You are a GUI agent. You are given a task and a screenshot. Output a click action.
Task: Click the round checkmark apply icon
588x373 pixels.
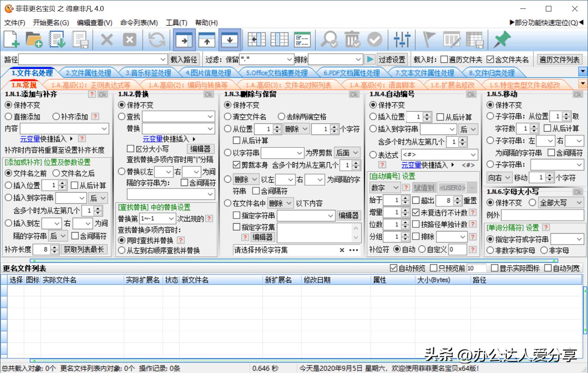(375, 39)
